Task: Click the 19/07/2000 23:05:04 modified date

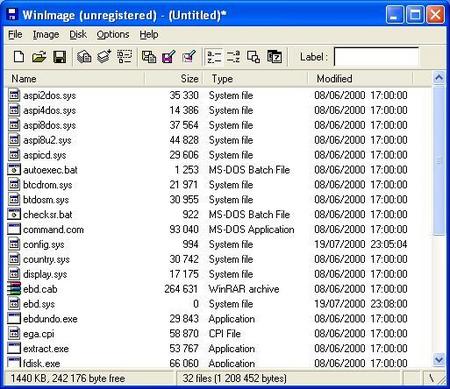Action: (360, 244)
